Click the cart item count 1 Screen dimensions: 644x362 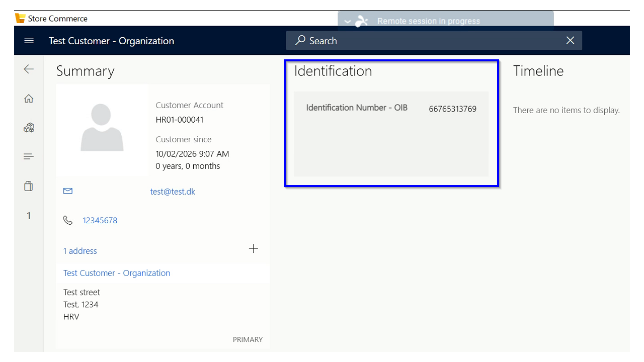click(x=29, y=216)
